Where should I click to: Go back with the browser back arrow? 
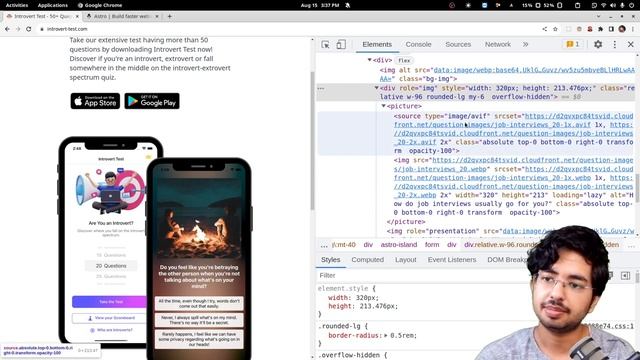point(7,29)
